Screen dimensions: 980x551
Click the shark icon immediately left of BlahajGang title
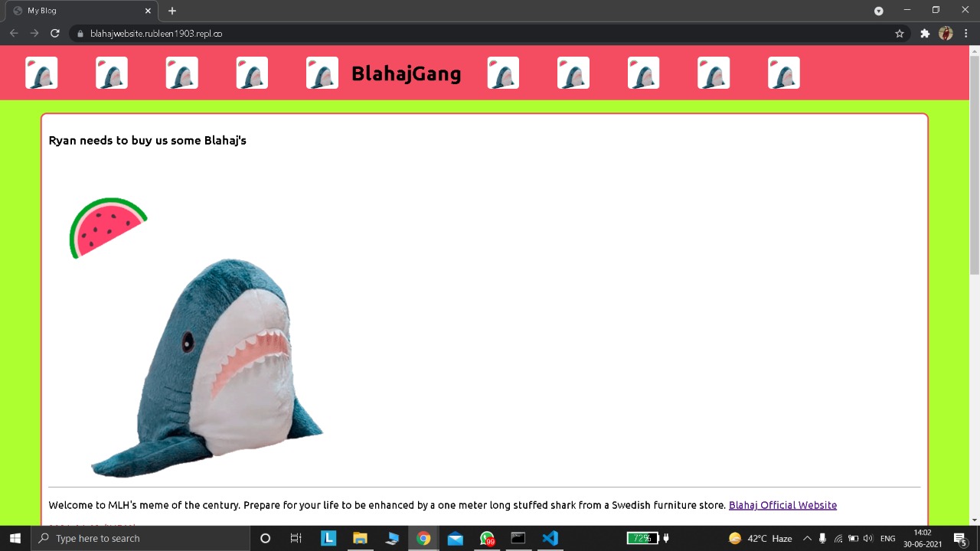[322, 73]
